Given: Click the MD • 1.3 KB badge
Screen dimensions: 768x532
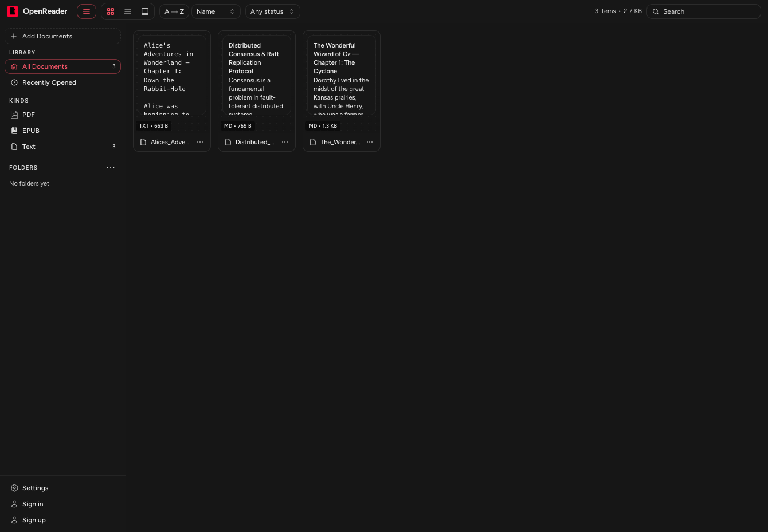Looking at the screenshot, I should (323, 126).
